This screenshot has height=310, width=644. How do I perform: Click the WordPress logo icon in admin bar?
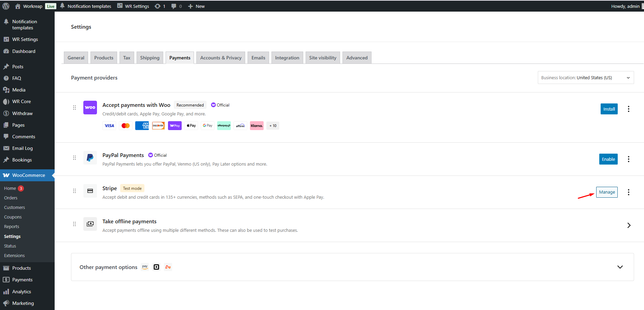6,6
